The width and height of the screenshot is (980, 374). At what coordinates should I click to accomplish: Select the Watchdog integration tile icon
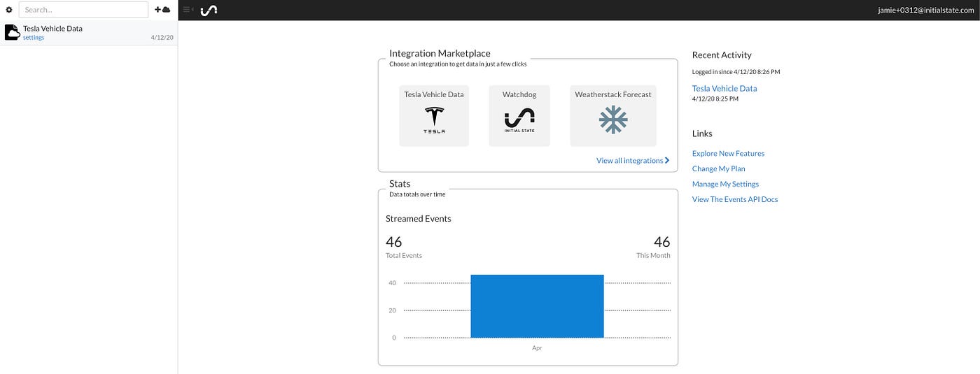[519, 120]
